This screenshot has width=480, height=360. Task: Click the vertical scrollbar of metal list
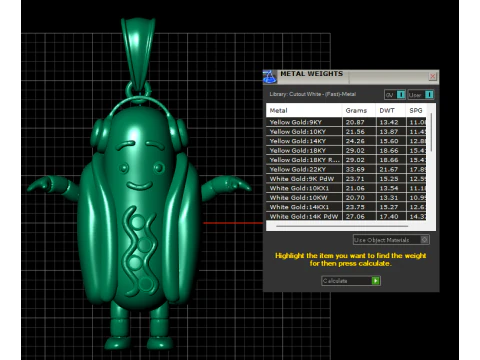pos(431,132)
